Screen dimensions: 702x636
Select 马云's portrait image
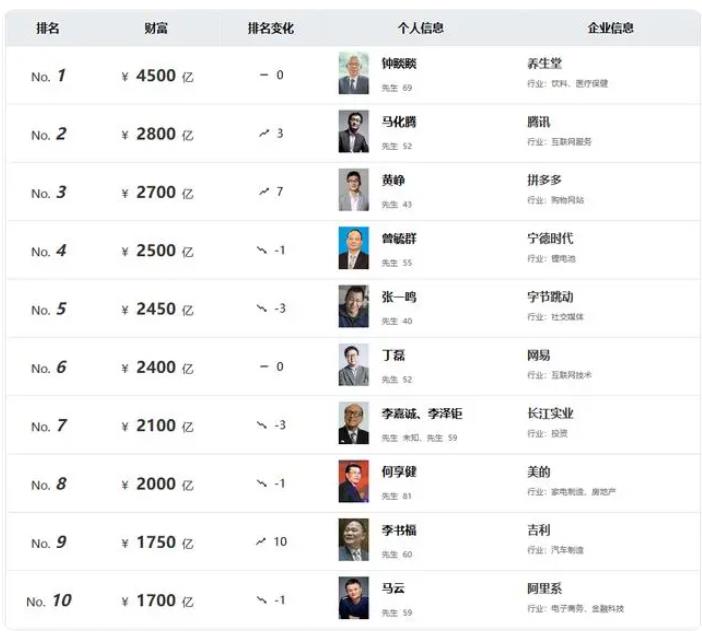[354, 598]
